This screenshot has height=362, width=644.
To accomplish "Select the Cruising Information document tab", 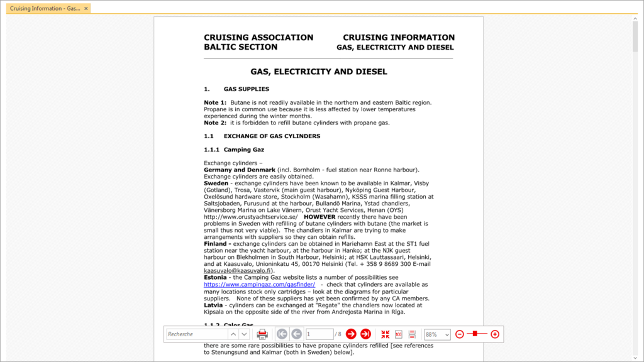I will coord(45,8).
